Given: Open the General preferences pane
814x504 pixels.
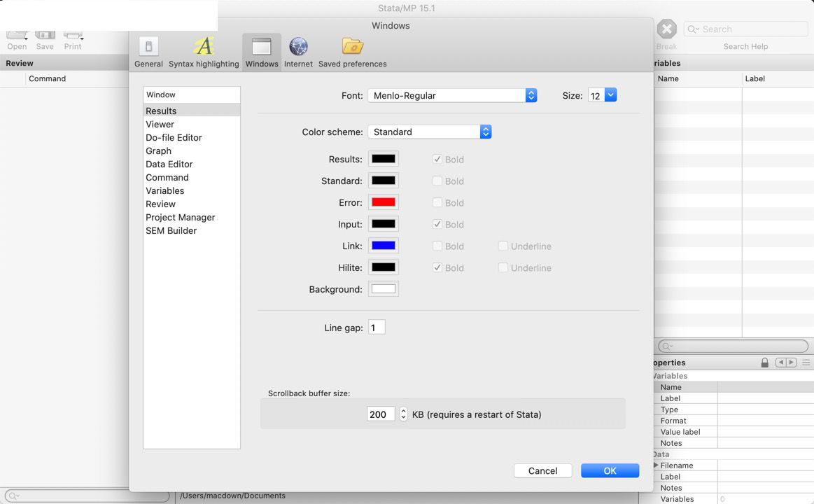Looking at the screenshot, I should pos(148,52).
